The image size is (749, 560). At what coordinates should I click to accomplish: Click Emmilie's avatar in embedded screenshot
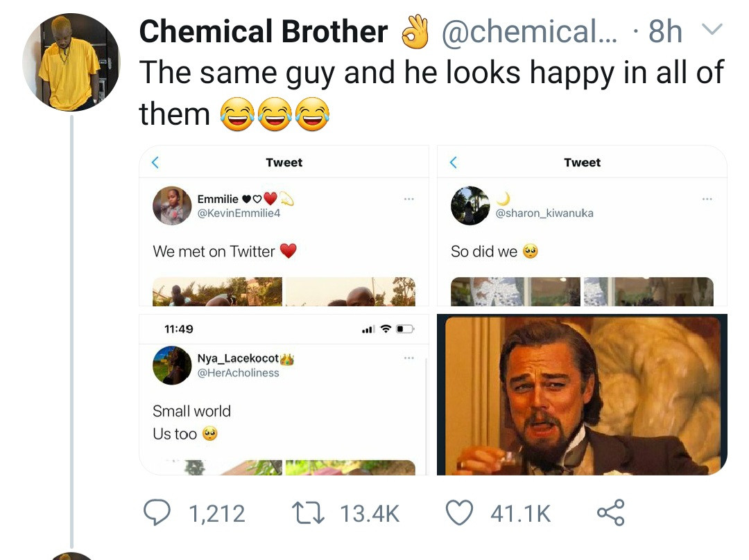pos(172,206)
